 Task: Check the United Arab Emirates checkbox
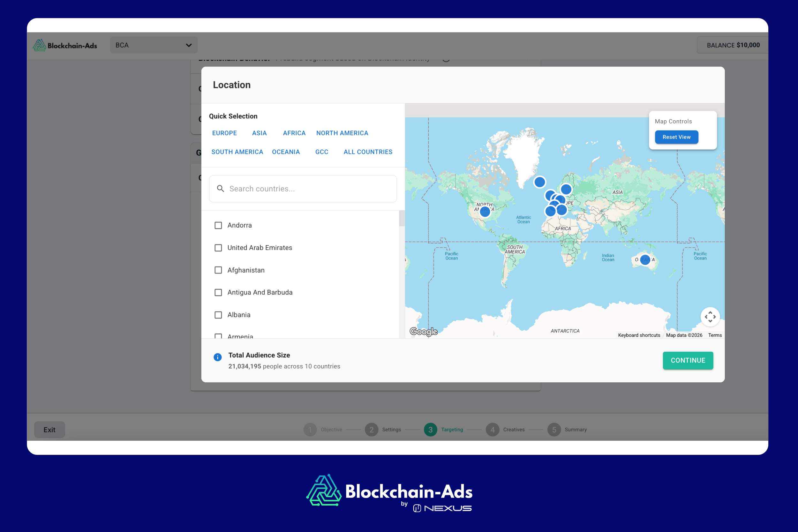pyautogui.click(x=218, y=248)
